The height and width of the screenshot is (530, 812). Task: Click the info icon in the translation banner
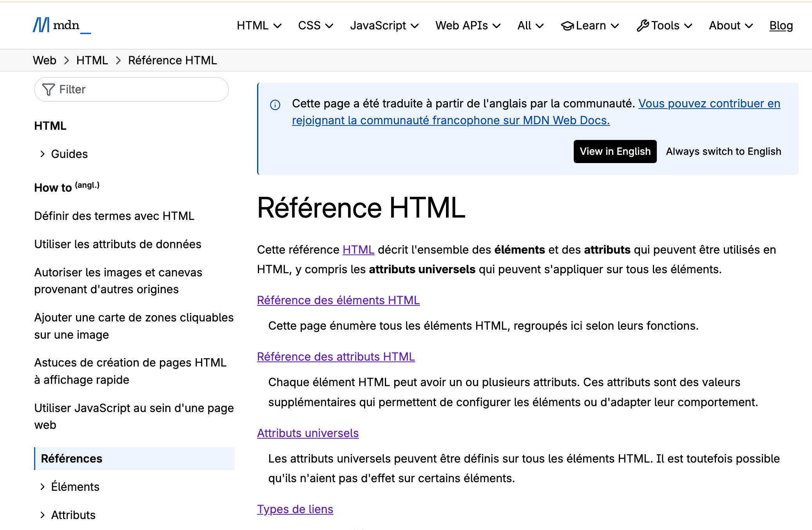coord(275,105)
